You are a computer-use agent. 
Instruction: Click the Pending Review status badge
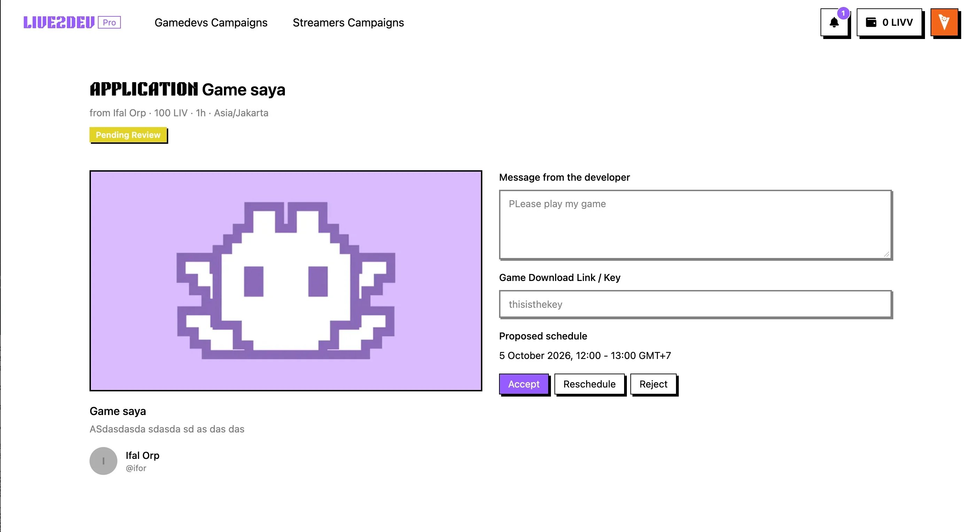128,135
